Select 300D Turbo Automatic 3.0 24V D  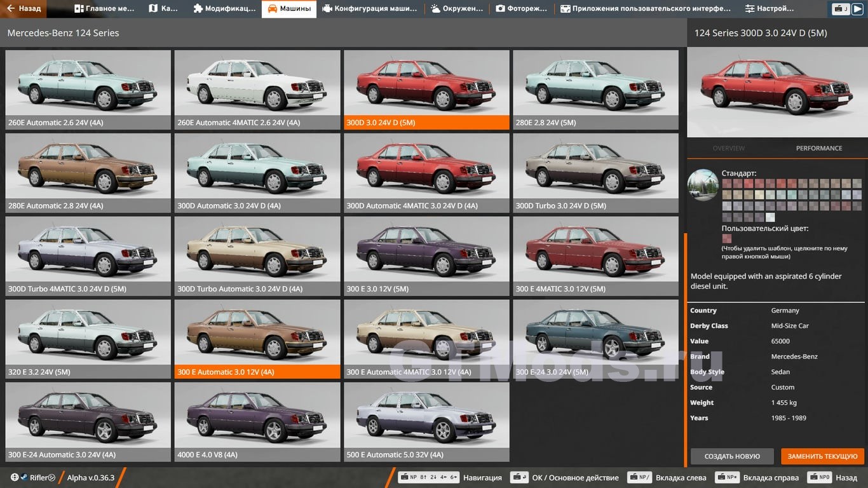coord(257,256)
